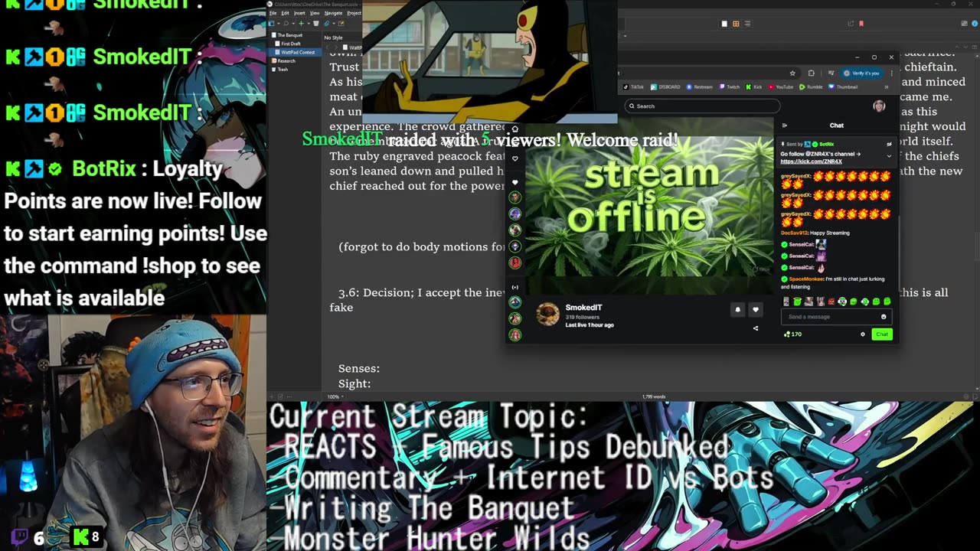The width and height of the screenshot is (980, 551).
Task: Open the Scrivener View menu
Action: [x=315, y=13]
